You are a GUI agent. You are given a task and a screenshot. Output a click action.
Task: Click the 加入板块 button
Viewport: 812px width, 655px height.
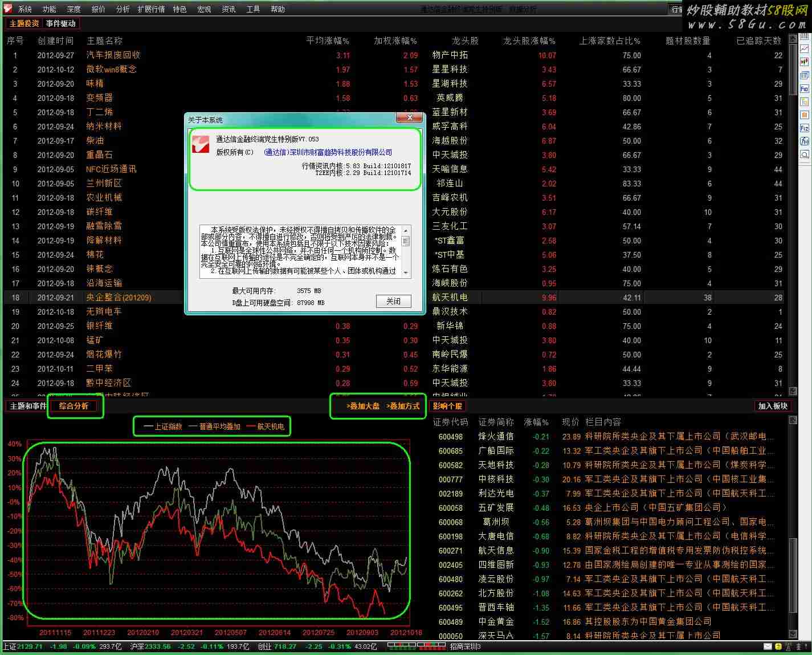773,406
